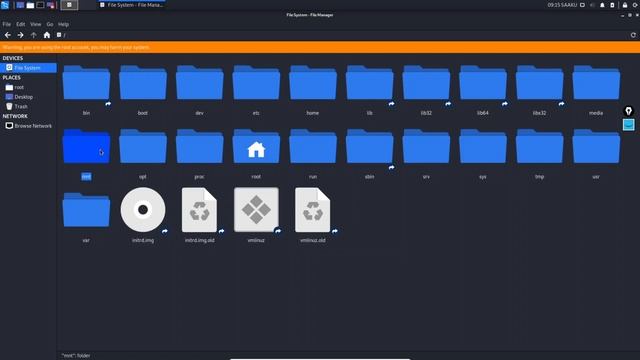Open the File menu
The width and height of the screenshot is (640, 360).
[x=7, y=24]
